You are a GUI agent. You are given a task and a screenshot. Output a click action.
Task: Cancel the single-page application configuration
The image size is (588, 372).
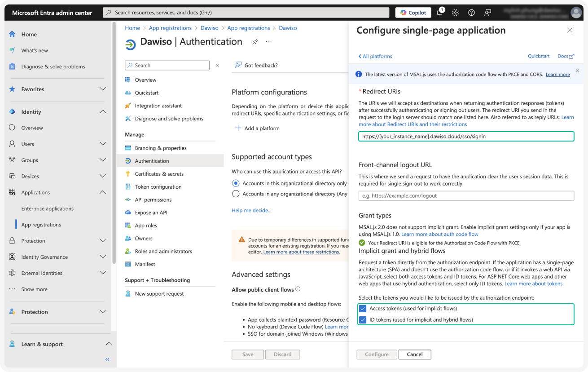[x=415, y=354]
